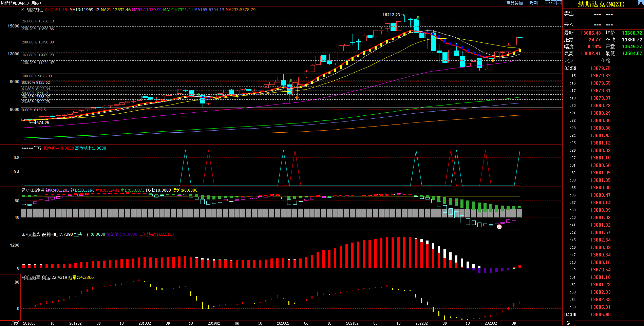Click the left arrow navigation icon
This screenshot has height=326, width=644.
coord(547,3)
